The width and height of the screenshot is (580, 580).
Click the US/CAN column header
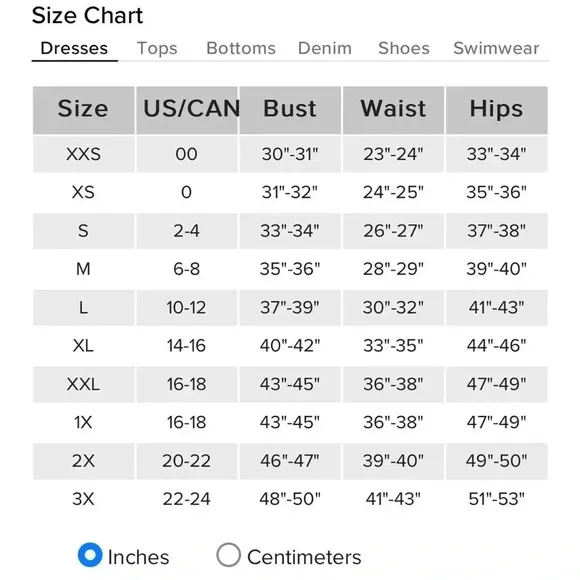click(187, 110)
